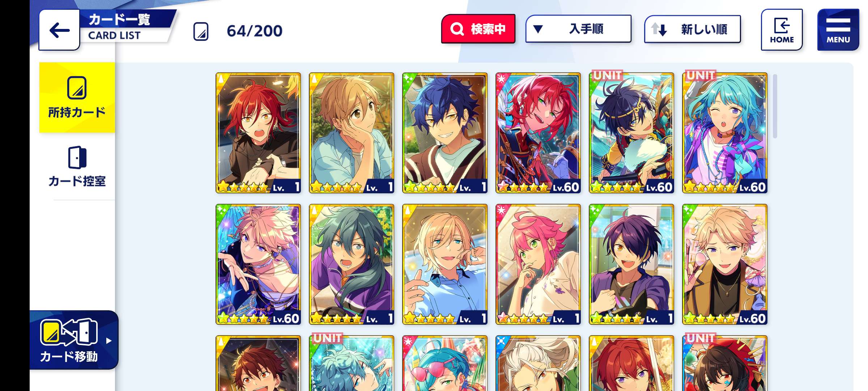Select the dark green long-haired purple jacket card

coord(352,264)
